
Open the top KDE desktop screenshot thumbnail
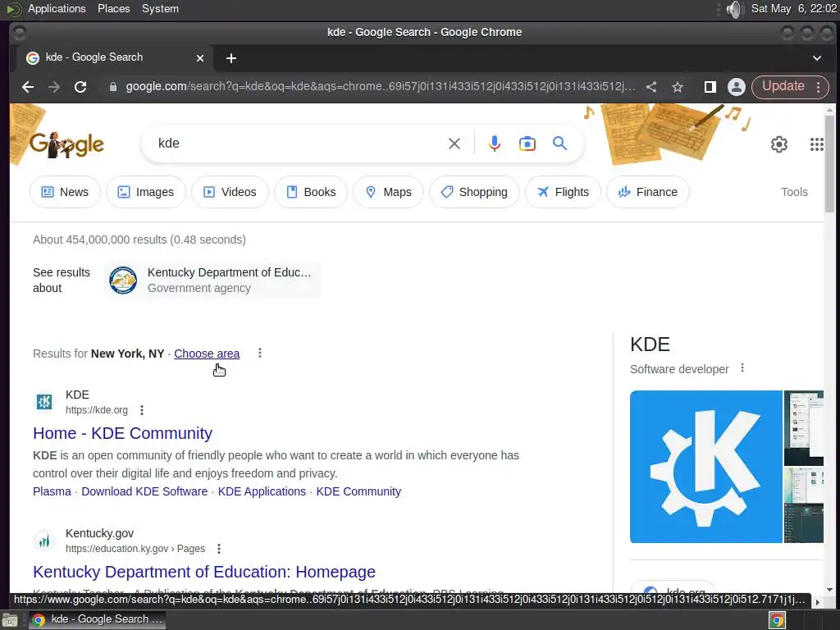804,428
